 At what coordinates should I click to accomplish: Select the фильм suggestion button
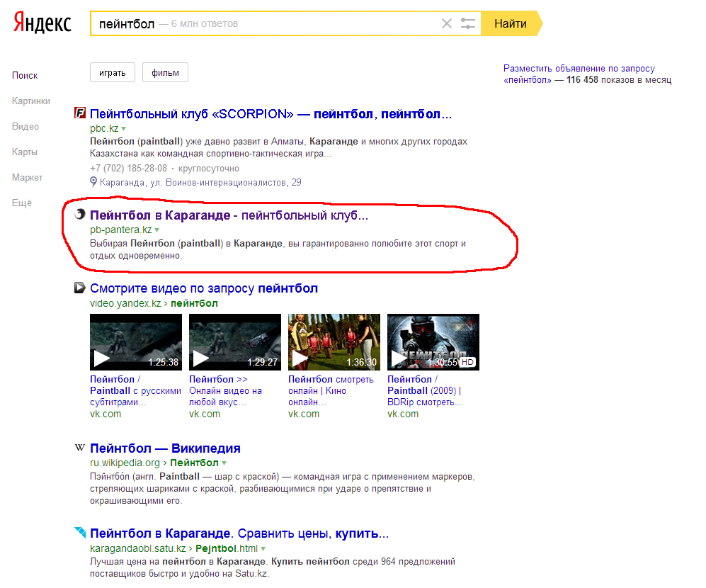(165, 72)
